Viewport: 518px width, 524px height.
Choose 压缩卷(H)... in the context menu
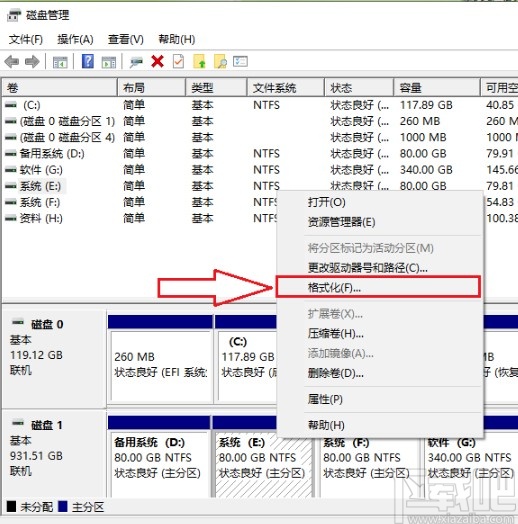pyautogui.click(x=380, y=334)
